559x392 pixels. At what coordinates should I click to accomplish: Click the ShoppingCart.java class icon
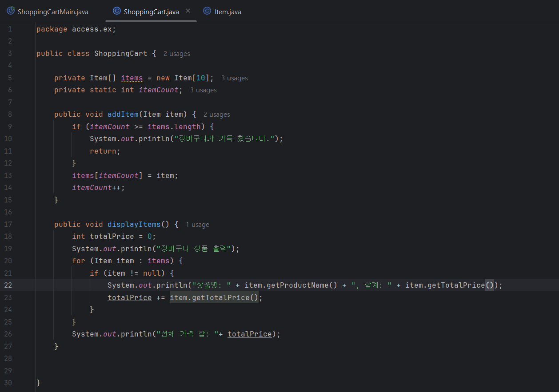(x=117, y=11)
